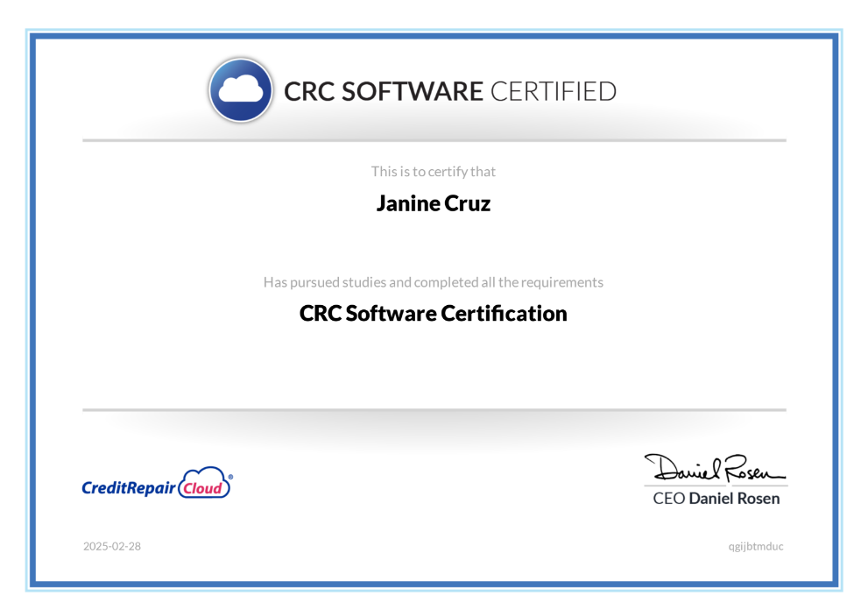Click the certificate date '2025-02-28'
This screenshot has height=610, width=868.
pos(112,546)
